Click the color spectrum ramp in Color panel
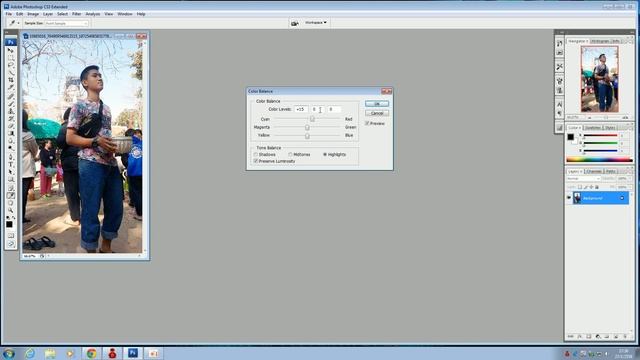 599,160
